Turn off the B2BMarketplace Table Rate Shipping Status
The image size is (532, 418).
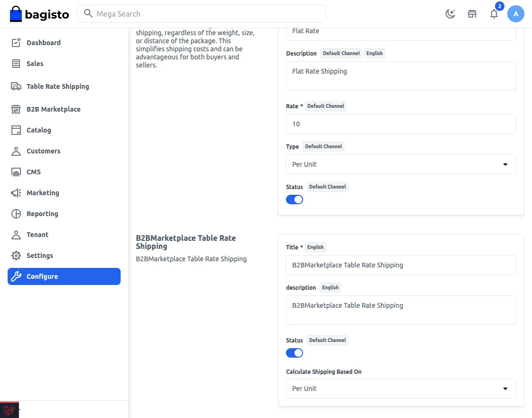click(294, 352)
